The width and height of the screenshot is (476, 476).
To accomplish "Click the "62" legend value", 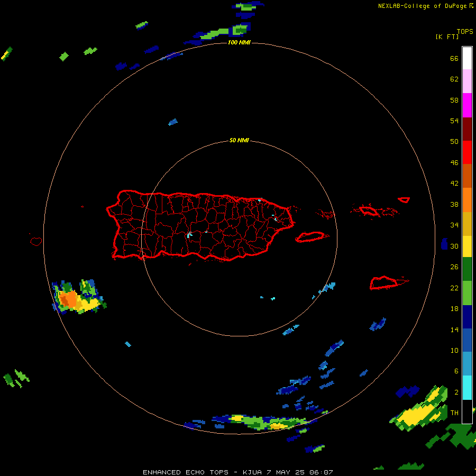I will point(454,79).
